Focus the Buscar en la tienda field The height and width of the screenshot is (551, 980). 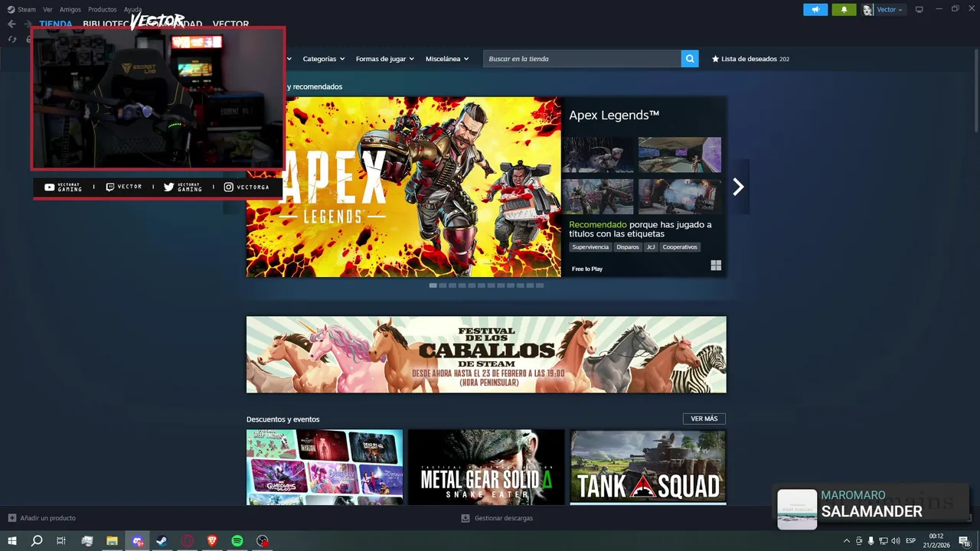point(582,59)
